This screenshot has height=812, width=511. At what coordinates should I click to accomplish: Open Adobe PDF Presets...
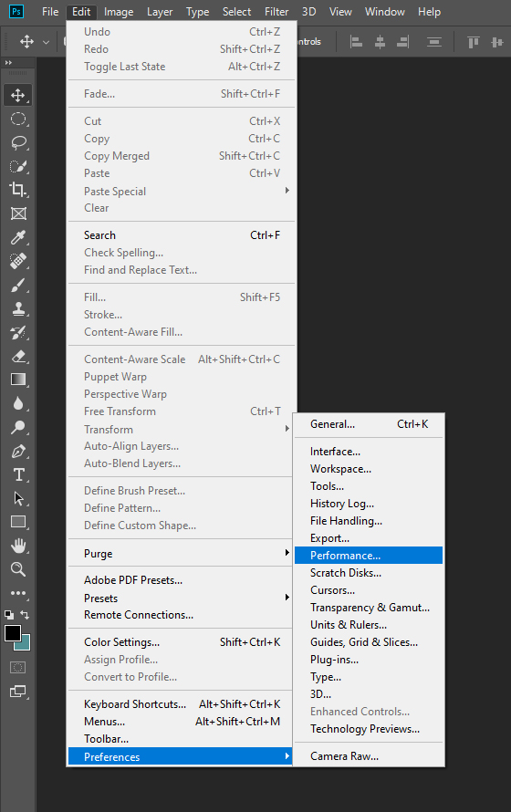click(182, 580)
